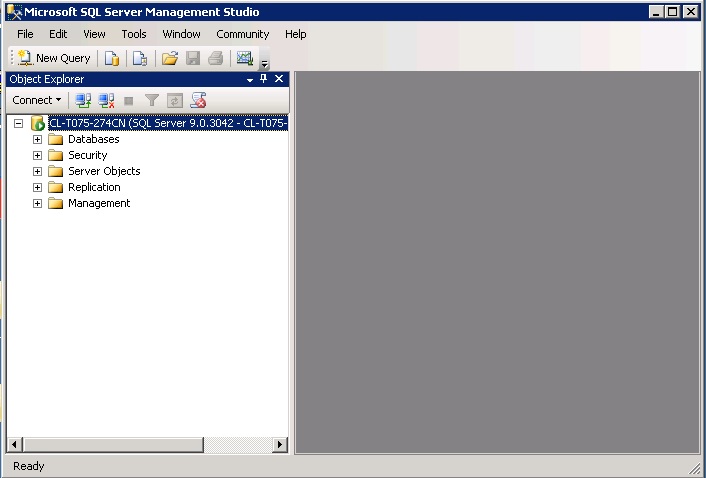The width and height of the screenshot is (706, 478).
Task: Select the CL-T075-274CN server tree item
Action: pos(168,123)
